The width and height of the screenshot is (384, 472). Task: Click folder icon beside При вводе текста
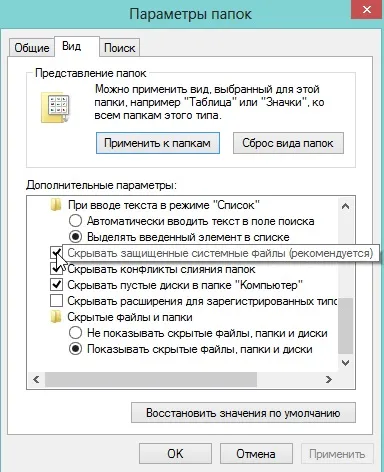[x=56, y=205]
